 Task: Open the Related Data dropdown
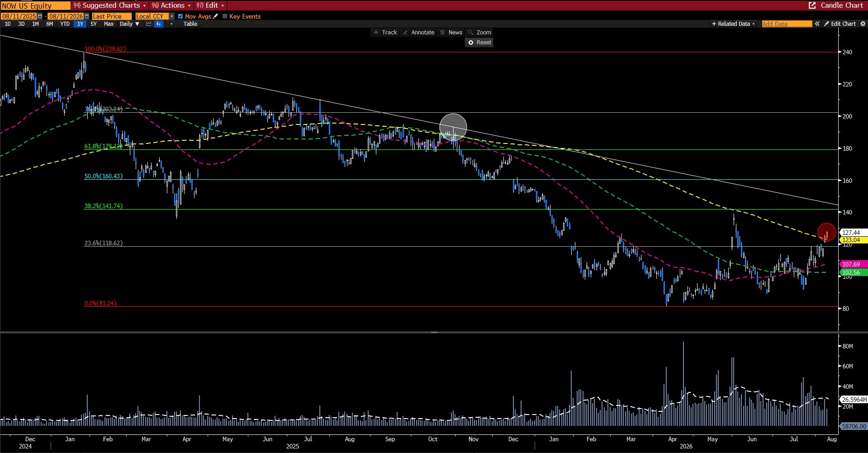coord(733,24)
